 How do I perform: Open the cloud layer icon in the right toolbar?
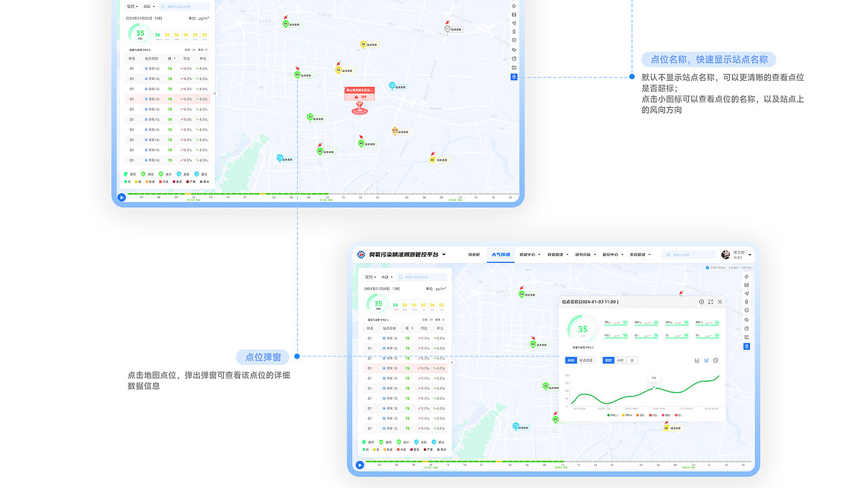[x=747, y=319]
